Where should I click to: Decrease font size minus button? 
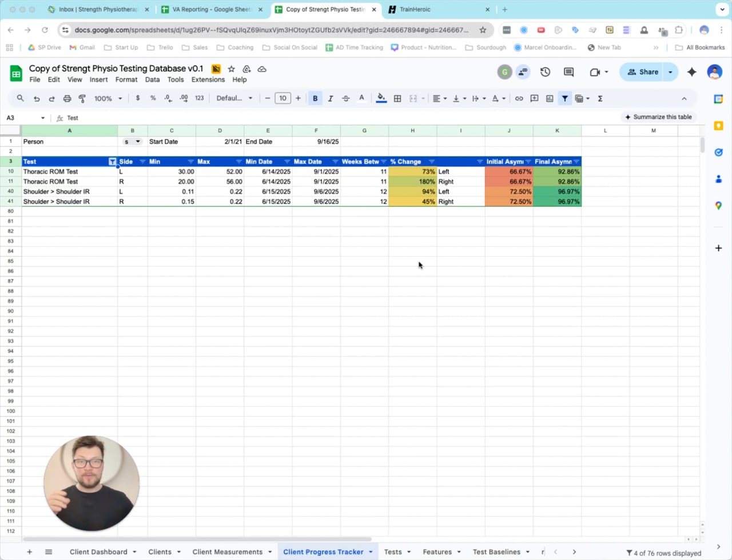[267, 98]
